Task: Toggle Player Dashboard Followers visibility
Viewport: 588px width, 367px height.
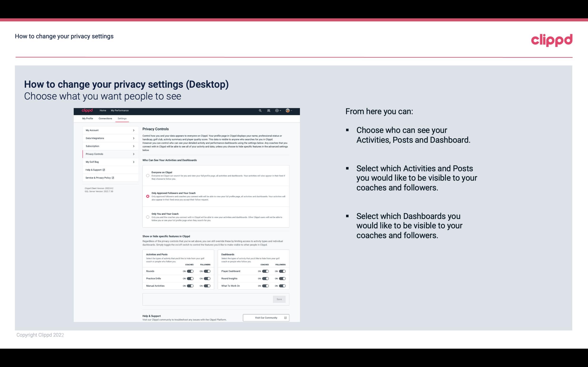Action: click(x=282, y=271)
